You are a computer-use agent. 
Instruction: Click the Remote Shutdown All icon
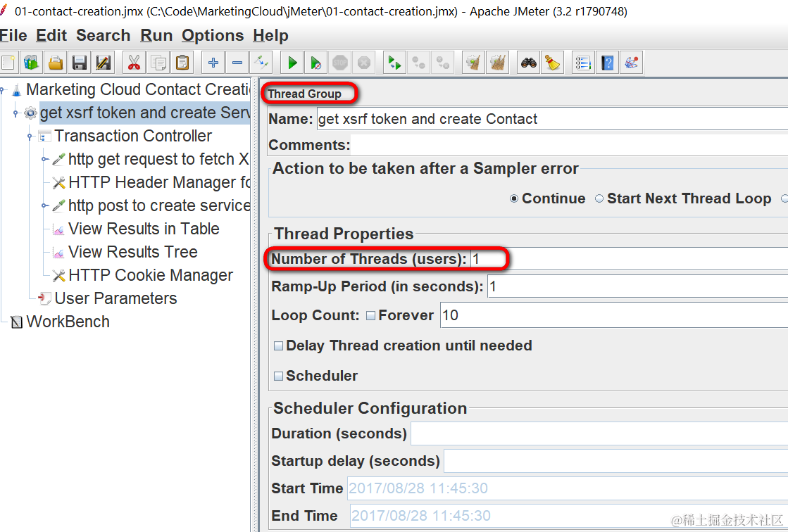pyautogui.click(x=443, y=63)
